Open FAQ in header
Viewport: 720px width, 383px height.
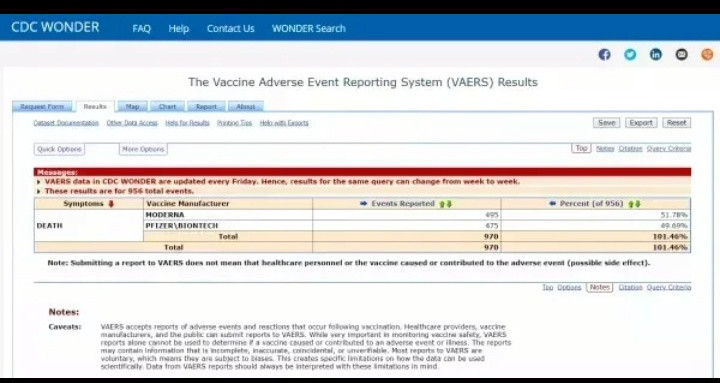click(x=141, y=28)
